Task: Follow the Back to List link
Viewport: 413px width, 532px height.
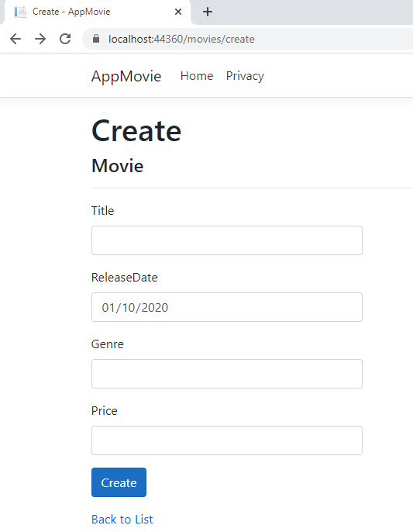Action: (x=122, y=519)
